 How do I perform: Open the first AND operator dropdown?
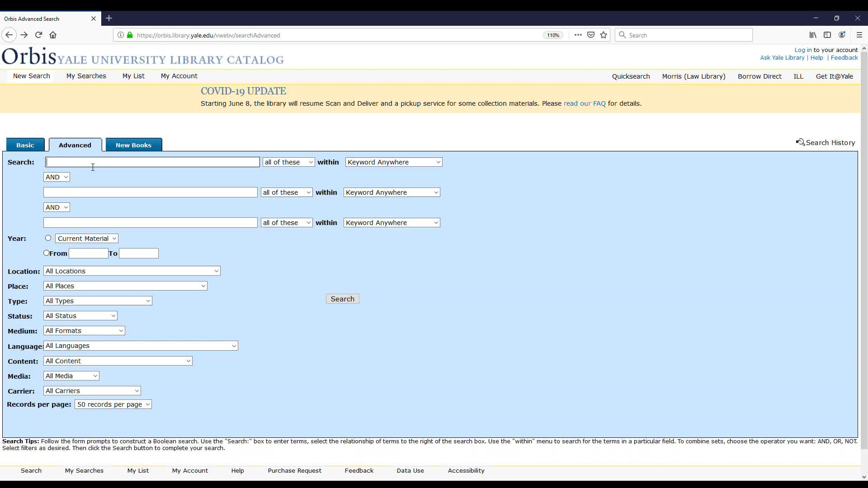pos(57,177)
